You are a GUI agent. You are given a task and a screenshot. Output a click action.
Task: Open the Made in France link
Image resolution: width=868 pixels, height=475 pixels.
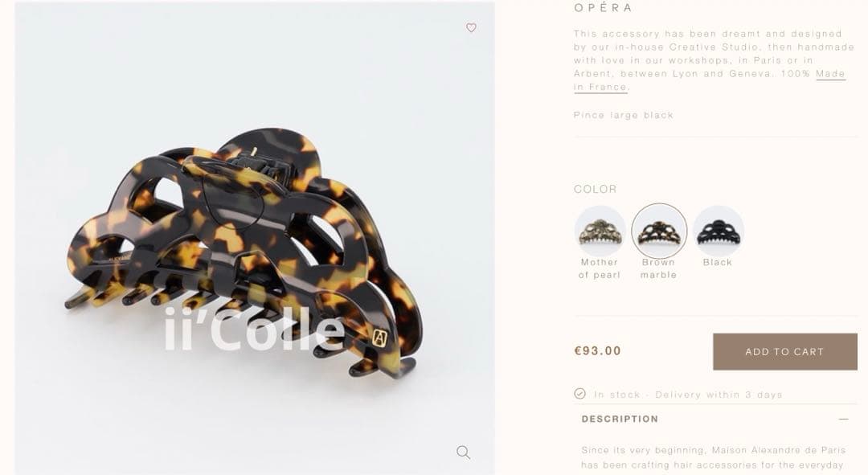pyautogui.click(x=710, y=80)
